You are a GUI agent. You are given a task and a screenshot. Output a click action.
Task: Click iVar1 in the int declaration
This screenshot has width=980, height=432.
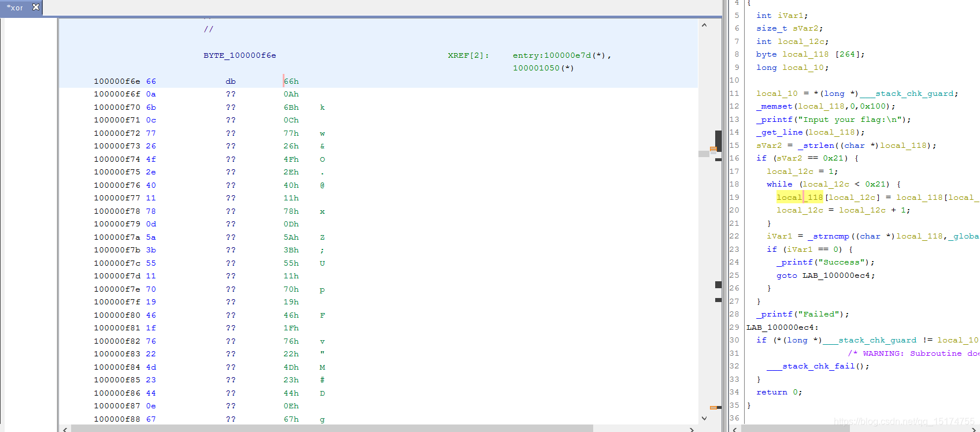click(790, 16)
